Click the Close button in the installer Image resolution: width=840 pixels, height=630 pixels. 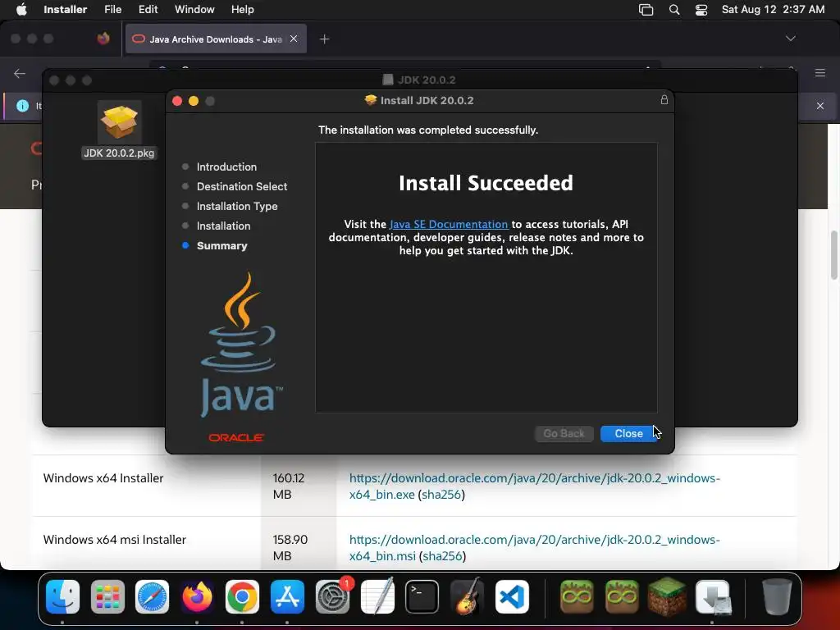628,433
